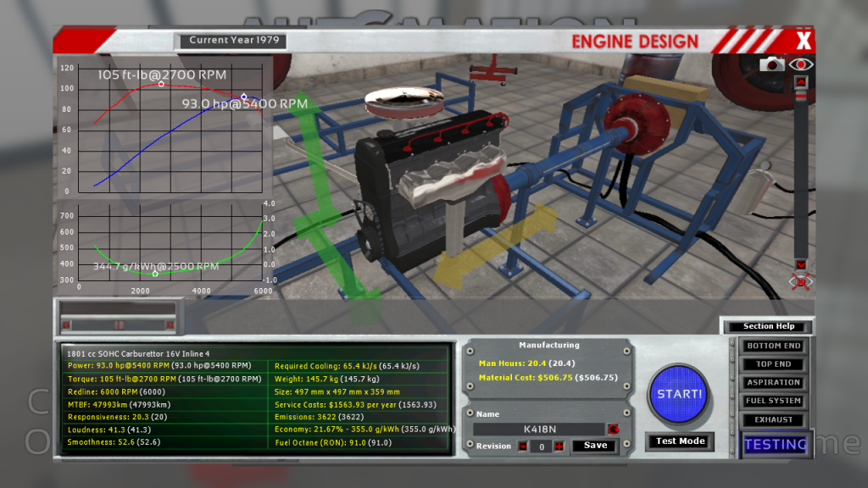Image resolution: width=868 pixels, height=488 pixels.
Task: Click the peak torque marker on the graph
Action: 161,84
